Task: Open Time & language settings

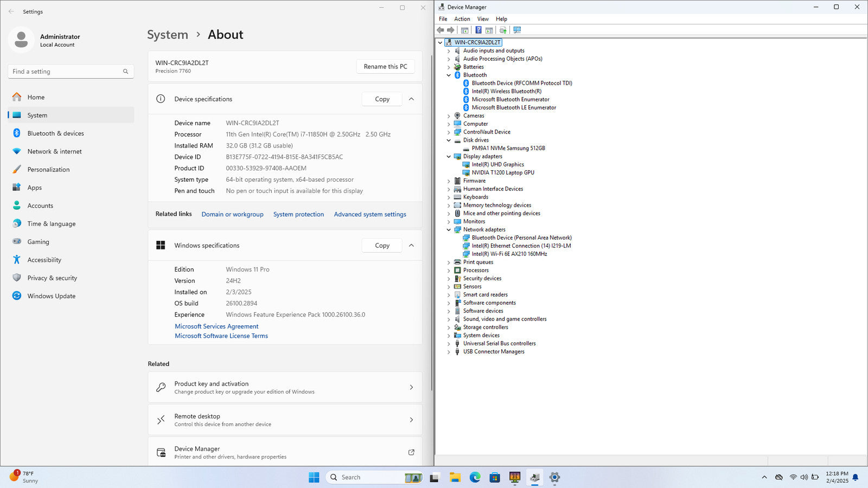Action: click(x=71, y=223)
